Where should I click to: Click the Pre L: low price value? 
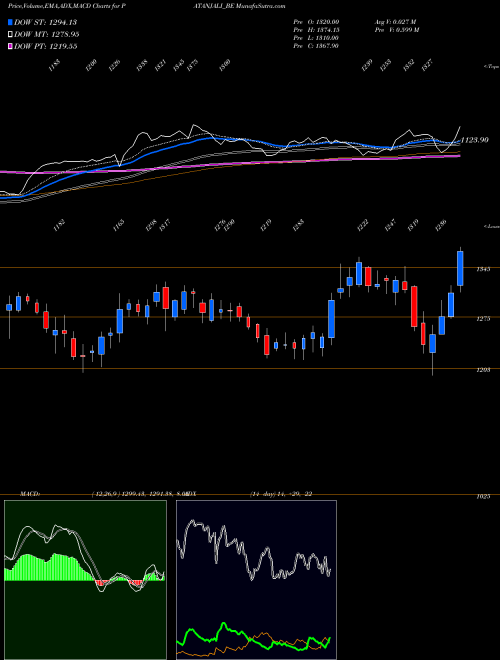coord(316,38)
